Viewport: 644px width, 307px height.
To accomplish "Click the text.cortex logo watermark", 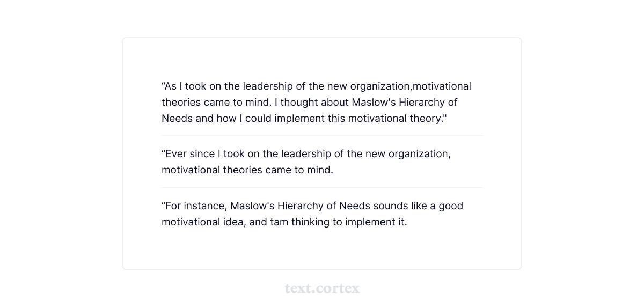I will click(x=322, y=289).
